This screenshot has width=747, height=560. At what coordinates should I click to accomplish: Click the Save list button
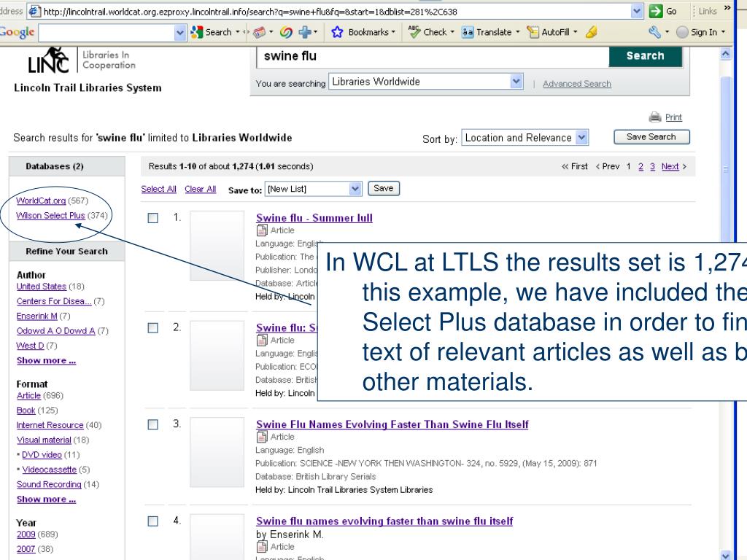coord(384,189)
